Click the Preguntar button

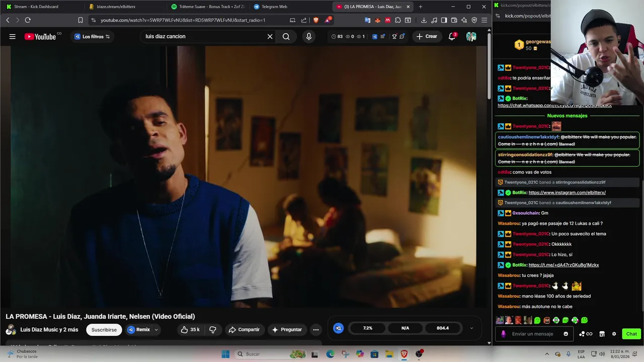(x=287, y=330)
